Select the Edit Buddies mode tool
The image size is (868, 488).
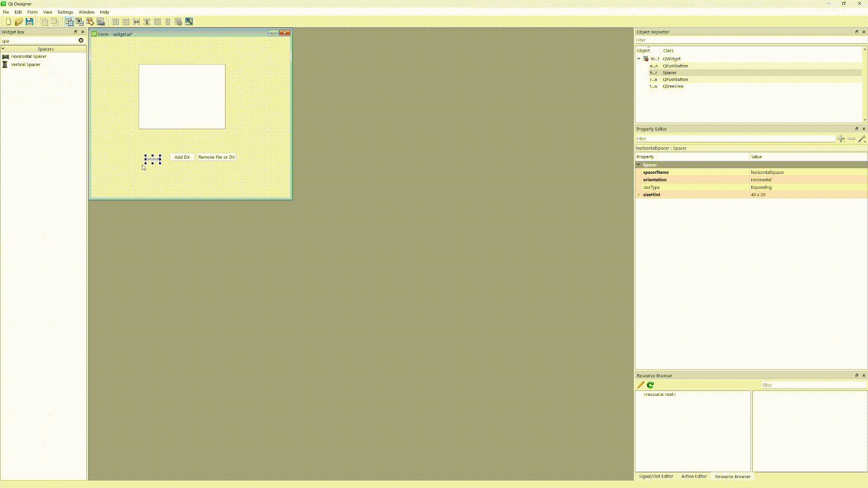click(90, 21)
